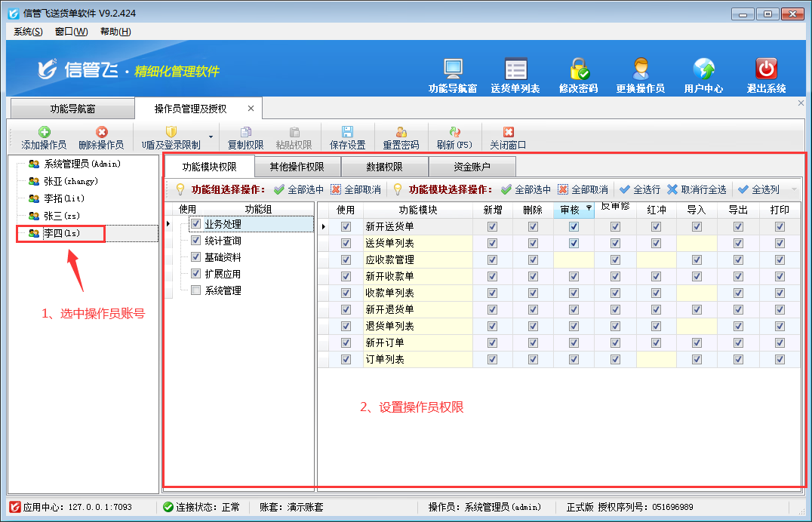Expand the U盾及登录限制 dropdown arrow

pos(211,137)
